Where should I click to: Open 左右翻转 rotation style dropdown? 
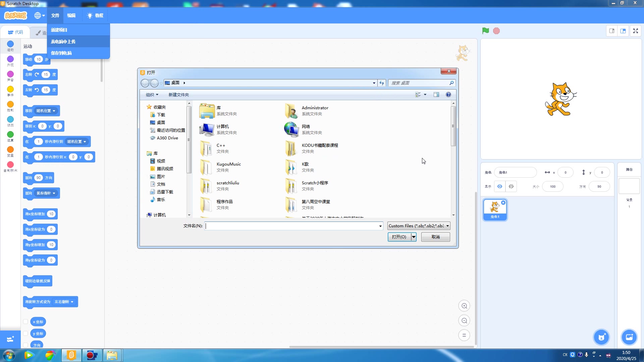[x=64, y=302]
